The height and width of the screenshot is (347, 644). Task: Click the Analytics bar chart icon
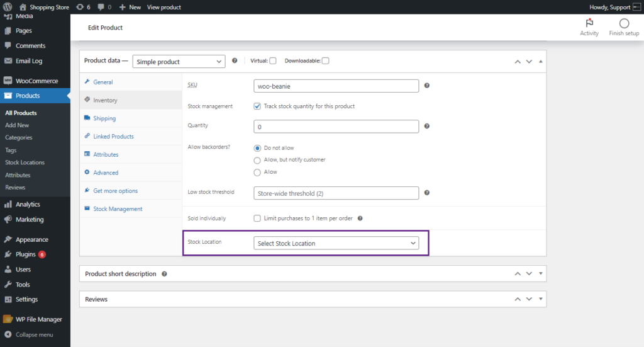pyautogui.click(x=8, y=204)
